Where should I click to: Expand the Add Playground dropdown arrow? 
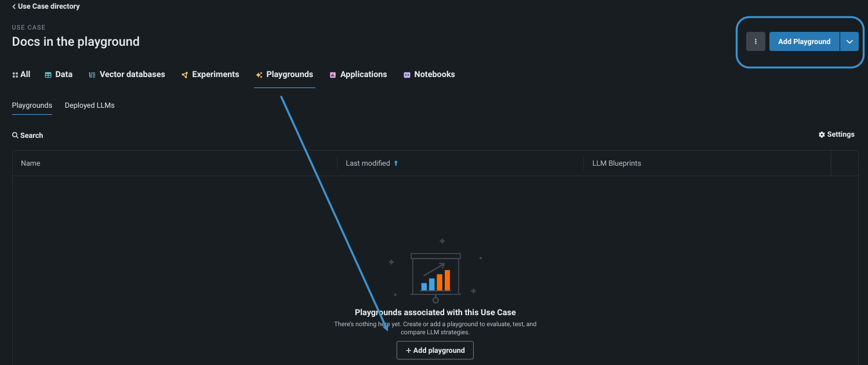(x=849, y=42)
